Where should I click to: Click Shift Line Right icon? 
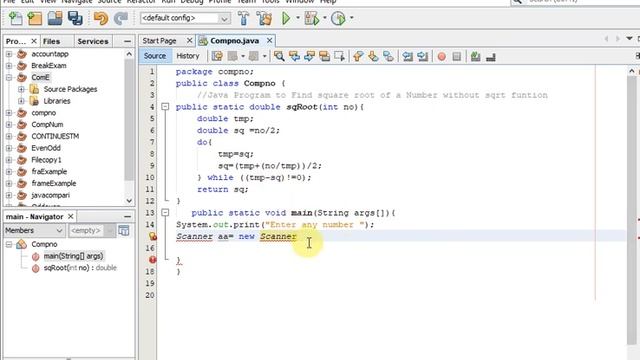[x=422, y=56]
